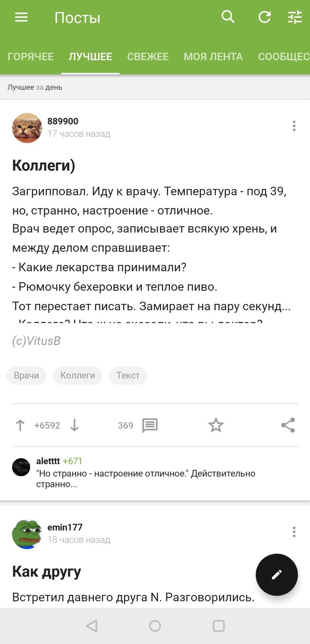This screenshot has width=310, height=644.
Task: Select the Врачи tag
Action: click(x=27, y=375)
